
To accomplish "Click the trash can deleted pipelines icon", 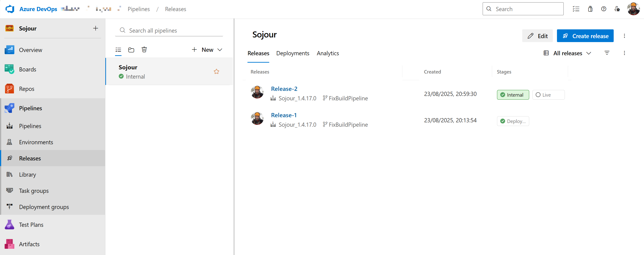I will (144, 50).
